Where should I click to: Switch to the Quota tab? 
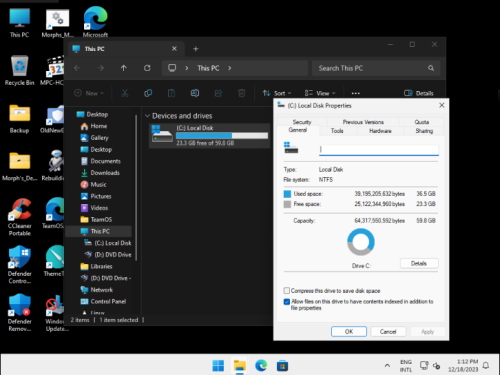click(422, 122)
